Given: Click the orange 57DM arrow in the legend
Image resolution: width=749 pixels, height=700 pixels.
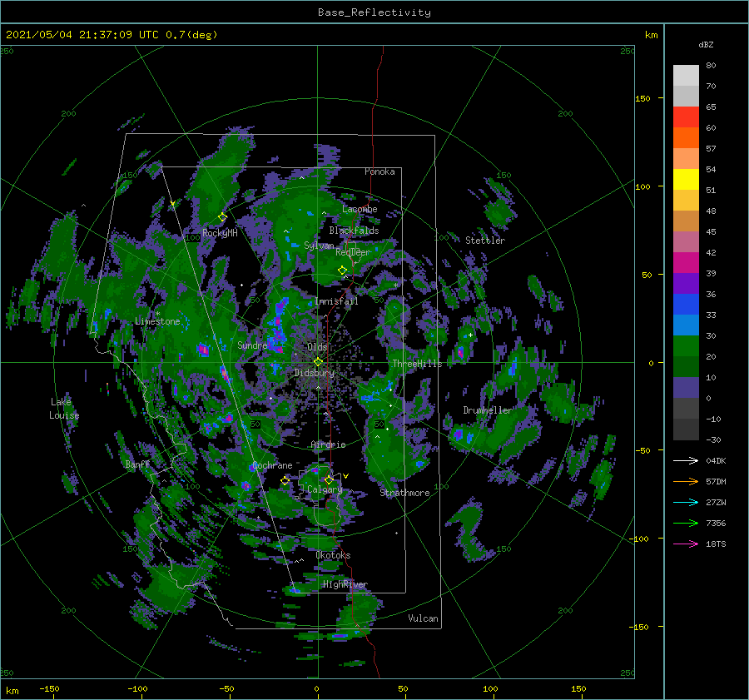Looking at the screenshot, I should tap(686, 482).
